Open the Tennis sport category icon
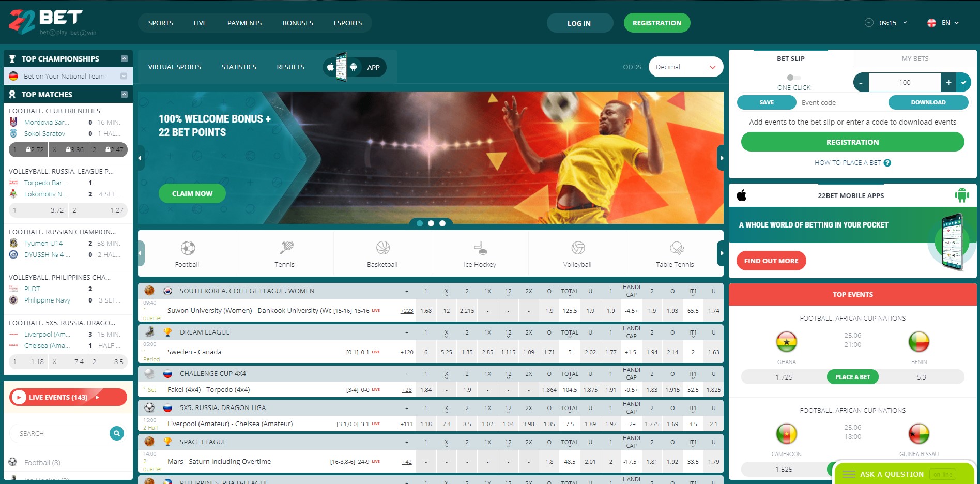 (x=286, y=248)
